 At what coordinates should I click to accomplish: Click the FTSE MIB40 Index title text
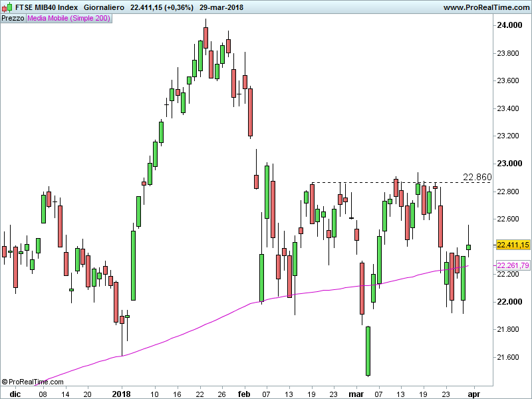(47, 7)
